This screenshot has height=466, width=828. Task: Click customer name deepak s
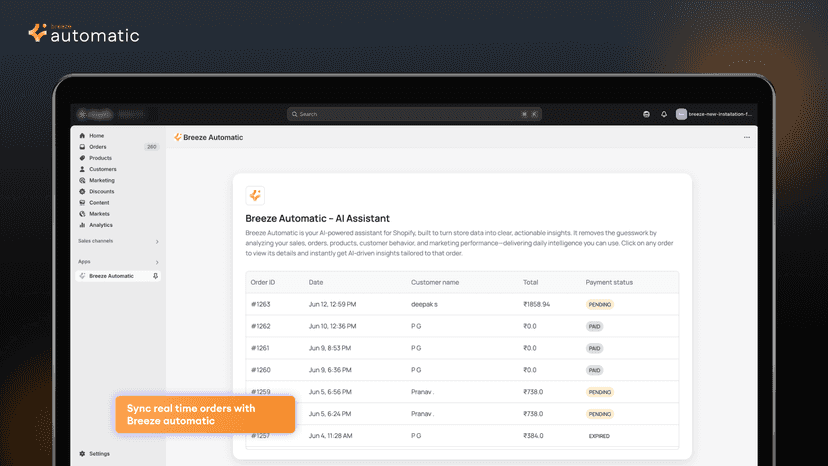(x=424, y=304)
